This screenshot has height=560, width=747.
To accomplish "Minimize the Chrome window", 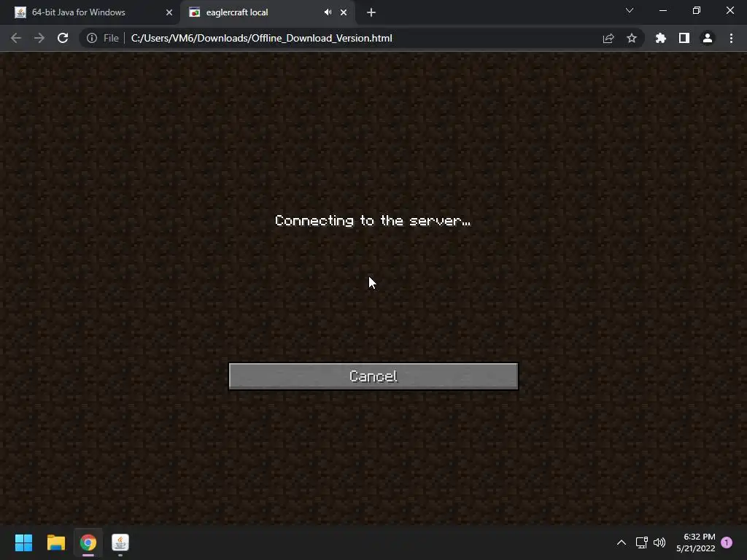I will pyautogui.click(x=662, y=10).
